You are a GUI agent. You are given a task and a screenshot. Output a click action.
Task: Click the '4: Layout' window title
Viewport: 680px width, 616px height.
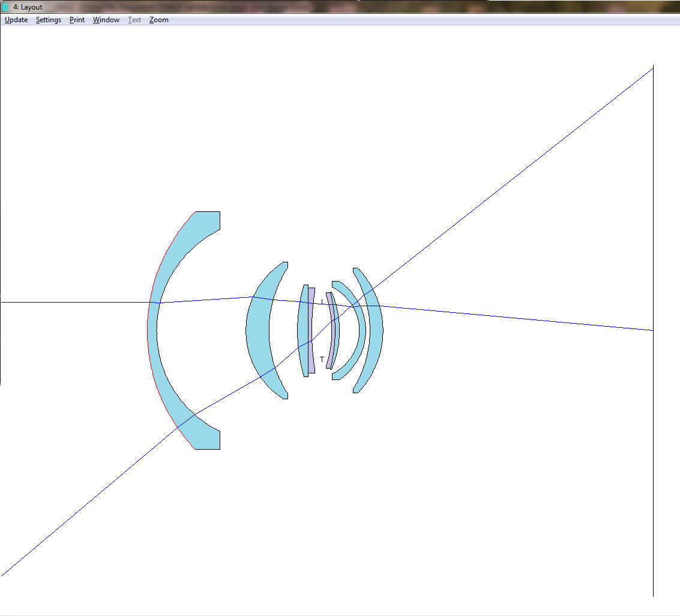(x=28, y=7)
